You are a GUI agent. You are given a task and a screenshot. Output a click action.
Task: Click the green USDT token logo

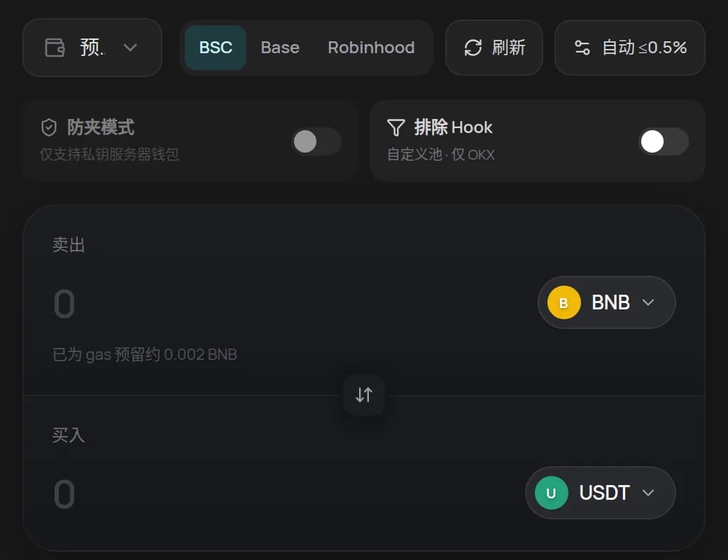pos(551,493)
